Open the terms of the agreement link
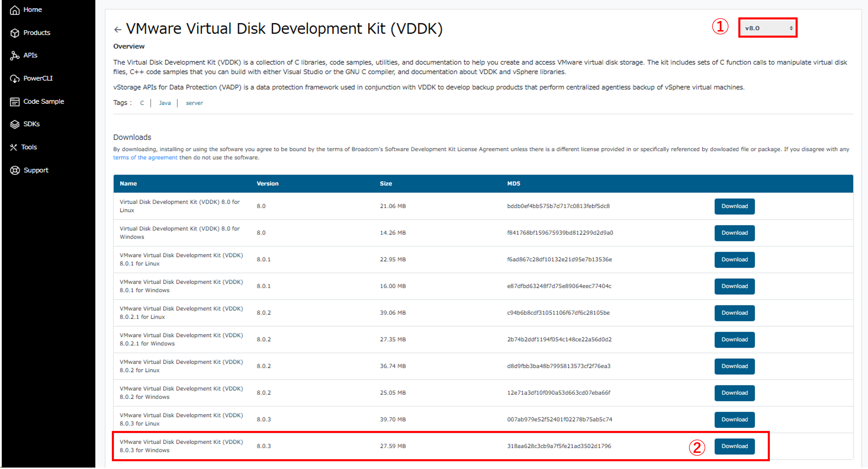868x469 pixels. pos(145,157)
